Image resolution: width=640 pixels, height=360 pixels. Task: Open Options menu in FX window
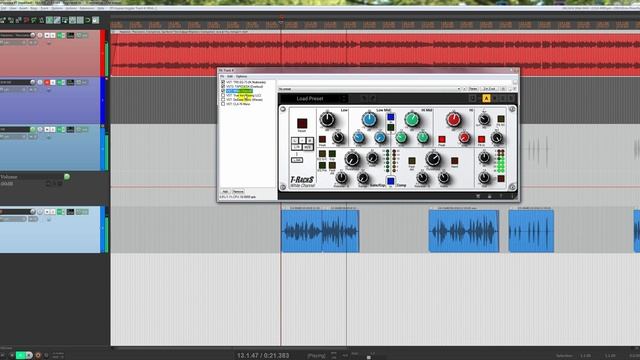(x=241, y=76)
